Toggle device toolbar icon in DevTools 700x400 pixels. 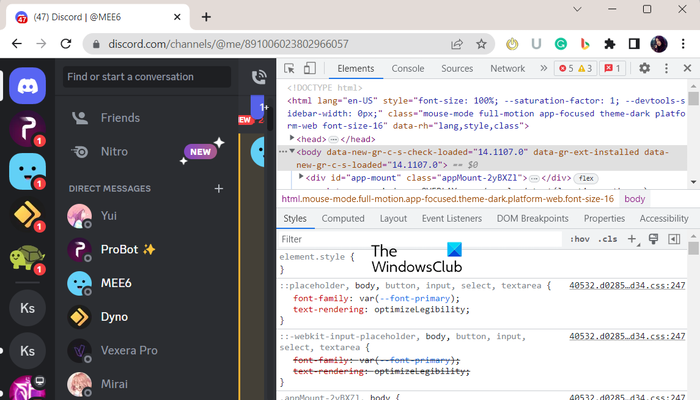[x=309, y=68]
